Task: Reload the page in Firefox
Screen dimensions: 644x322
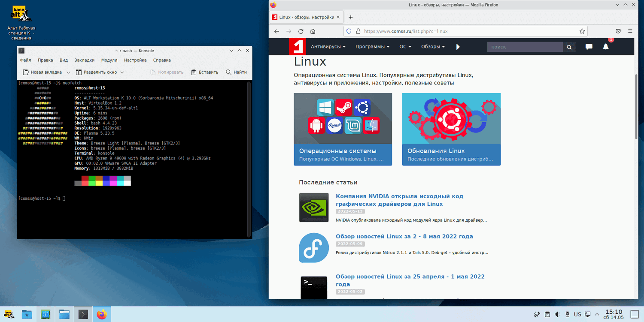Action: tap(301, 31)
